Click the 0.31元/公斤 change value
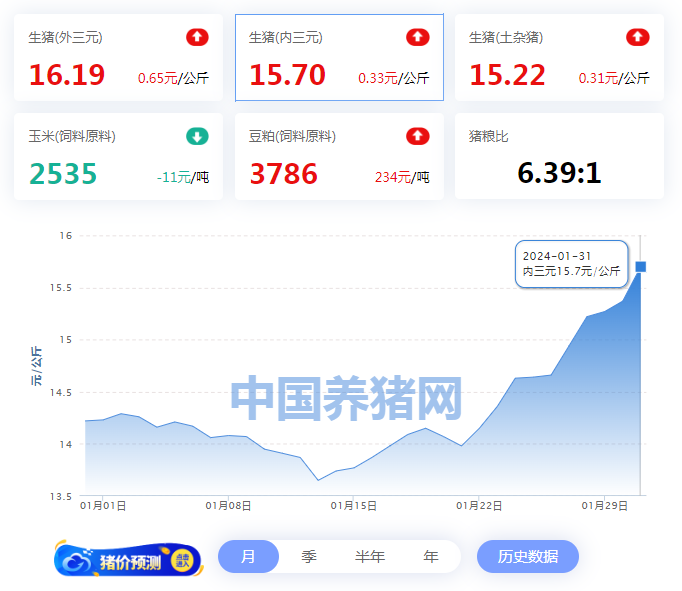The height and width of the screenshot is (591, 682). point(614,78)
